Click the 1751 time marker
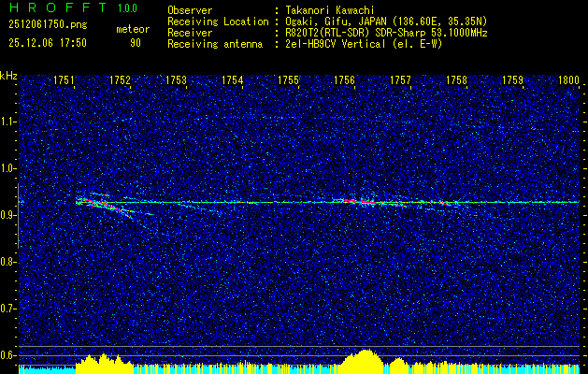This screenshot has height=374, width=588. (65, 79)
